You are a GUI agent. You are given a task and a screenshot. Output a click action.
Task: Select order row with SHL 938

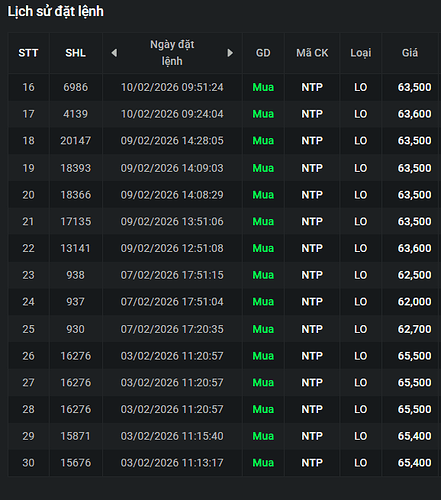[x=223, y=275]
